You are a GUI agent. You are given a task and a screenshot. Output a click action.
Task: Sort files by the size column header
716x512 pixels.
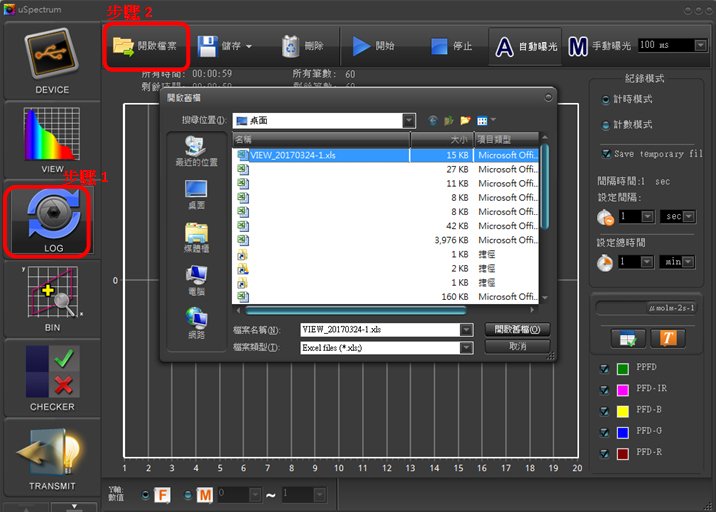(x=442, y=139)
